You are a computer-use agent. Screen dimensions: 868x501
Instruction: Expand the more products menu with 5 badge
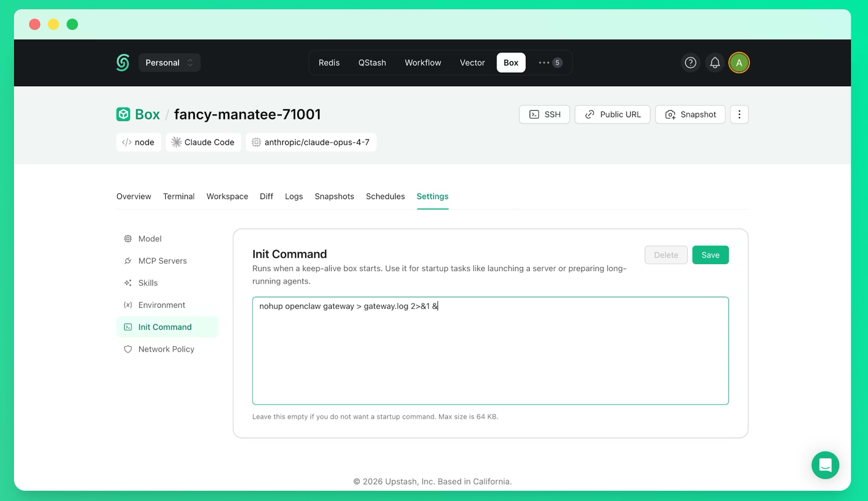(550, 63)
